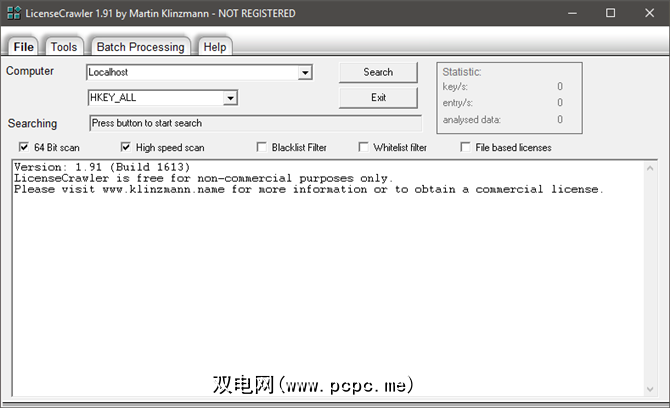The image size is (670, 408).
Task: Expand the HKEY_ALL registry dropdown
Action: 230,98
